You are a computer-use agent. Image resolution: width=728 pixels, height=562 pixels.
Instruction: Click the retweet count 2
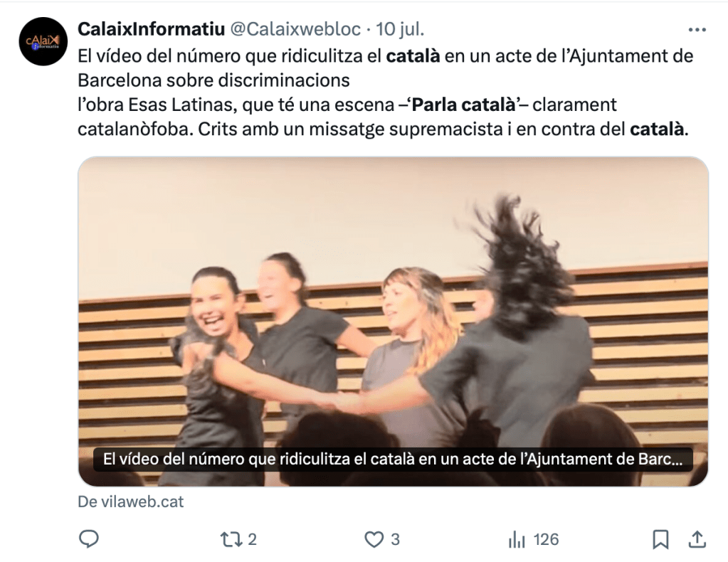(x=252, y=539)
